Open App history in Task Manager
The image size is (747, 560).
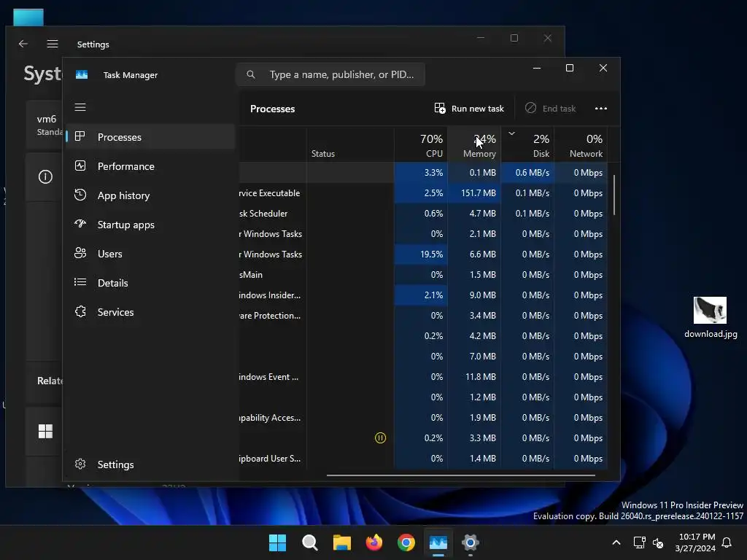(x=150, y=195)
